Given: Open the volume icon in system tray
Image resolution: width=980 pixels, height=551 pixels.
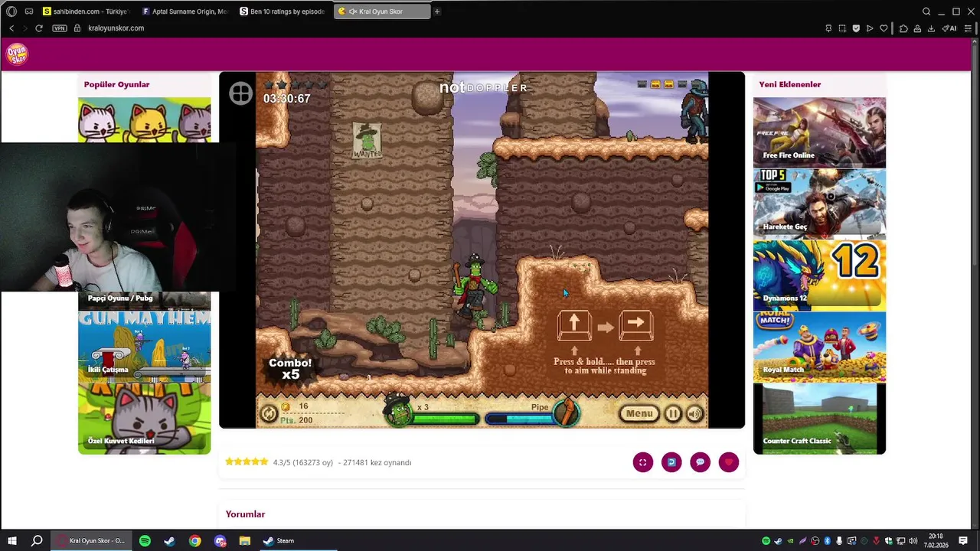Looking at the screenshot, I should click(913, 541).
